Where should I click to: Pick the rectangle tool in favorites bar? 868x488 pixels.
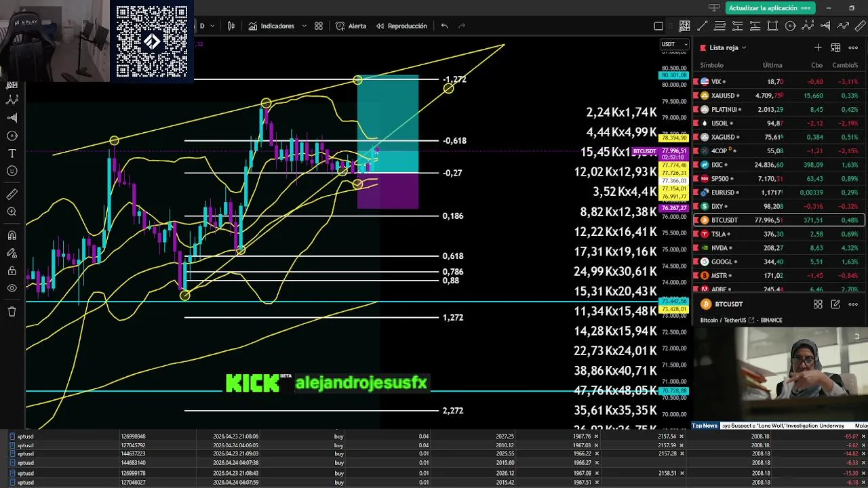tap(772, 26)
